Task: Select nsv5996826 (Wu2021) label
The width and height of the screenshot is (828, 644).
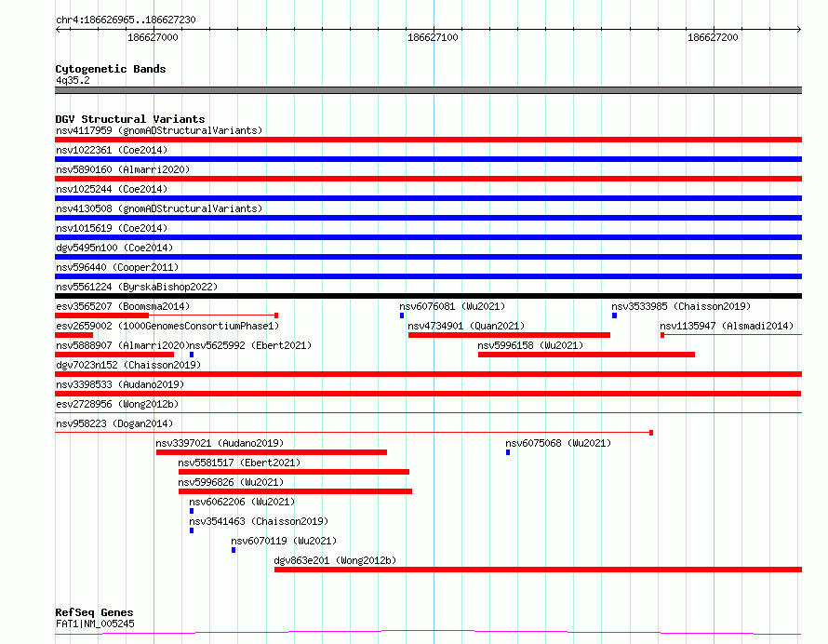Action: point(231,482)
